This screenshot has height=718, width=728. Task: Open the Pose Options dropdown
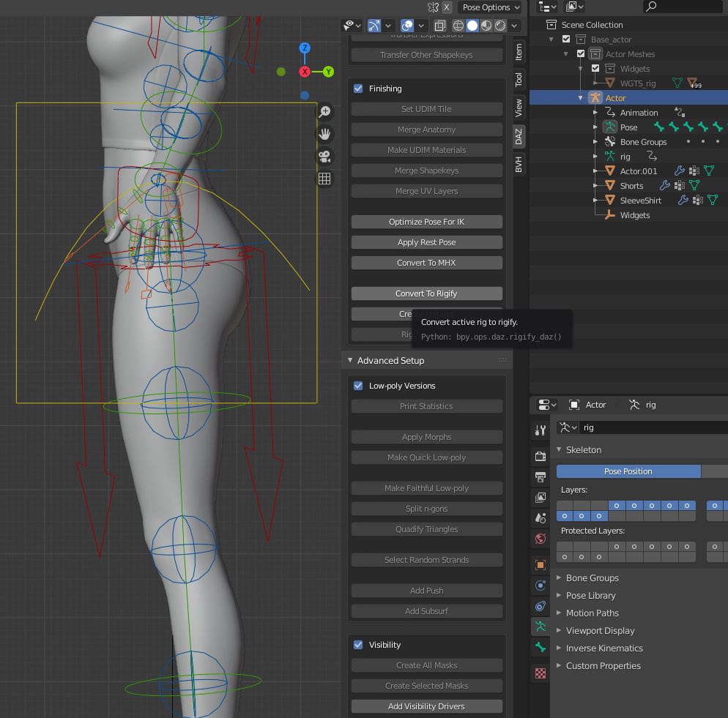pos(491,7)
